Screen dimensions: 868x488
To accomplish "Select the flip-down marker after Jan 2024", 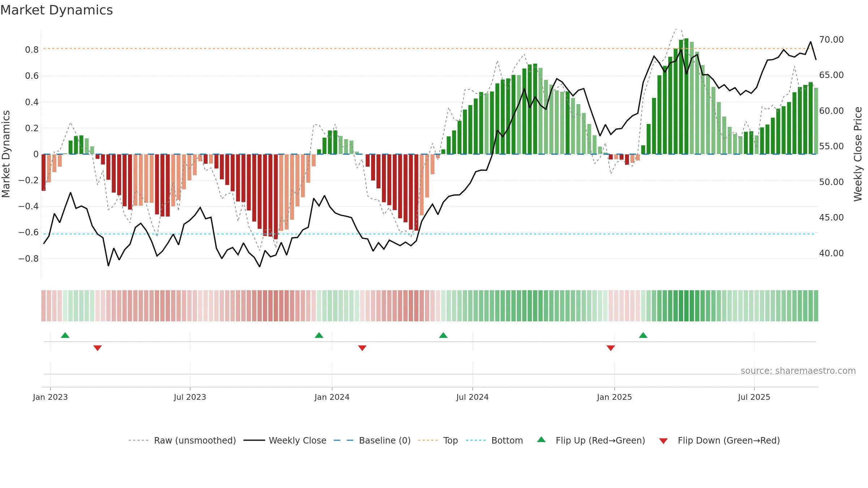I will [x=362, y=348].
